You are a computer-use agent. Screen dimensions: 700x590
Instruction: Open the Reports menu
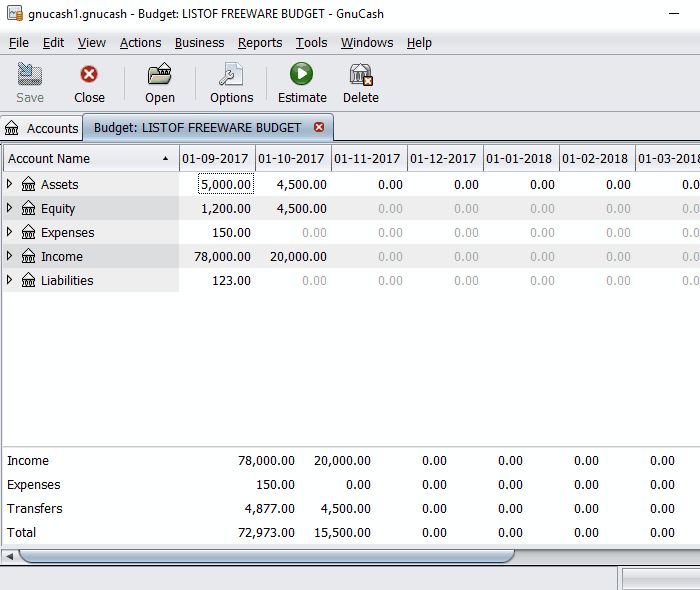pyautogui.click(x=260, y=43)
